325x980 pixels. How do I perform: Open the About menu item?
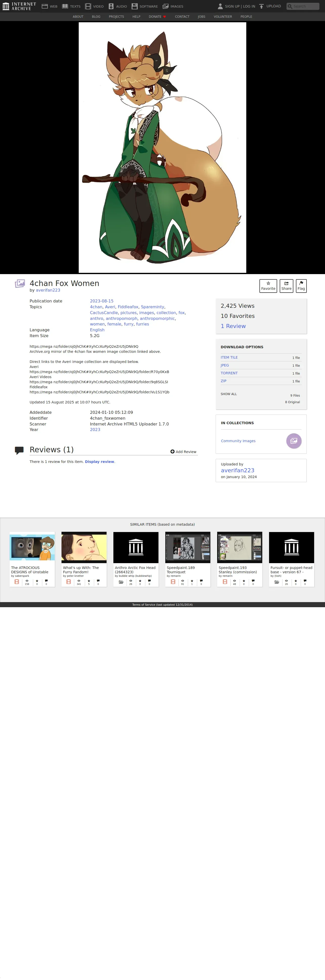tap(78, 17)
